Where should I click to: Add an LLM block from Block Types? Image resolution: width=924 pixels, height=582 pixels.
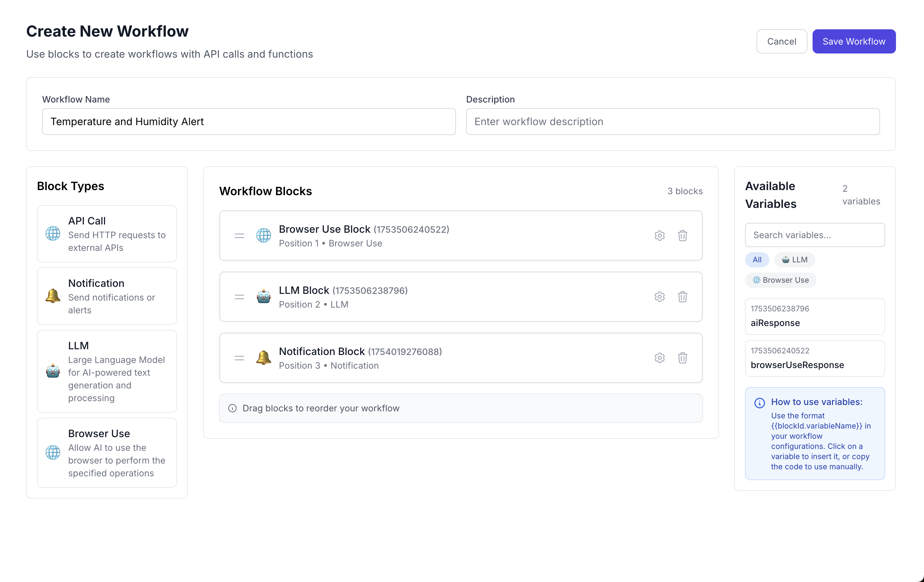pyautogui.click(x=107, y=371)
